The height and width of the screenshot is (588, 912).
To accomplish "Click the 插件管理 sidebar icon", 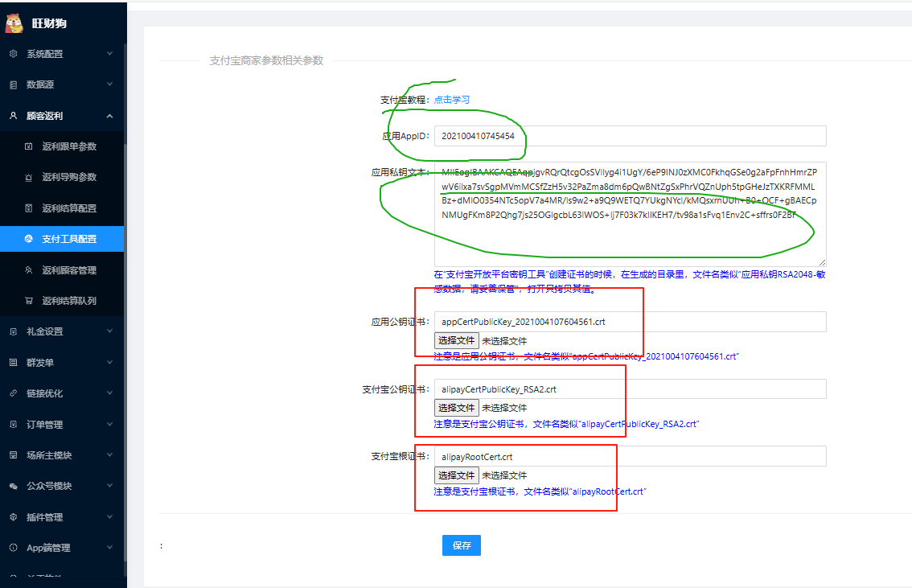I will pos(13,517).
